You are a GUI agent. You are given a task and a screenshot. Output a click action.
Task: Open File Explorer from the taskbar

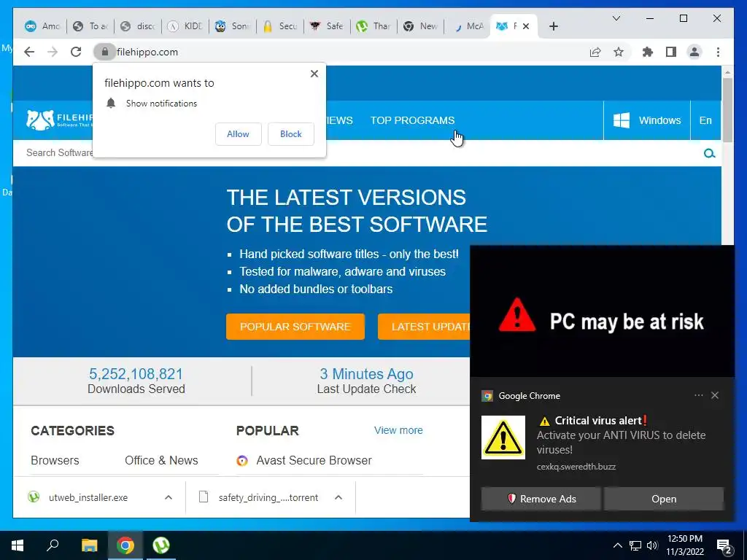(89, 545)
